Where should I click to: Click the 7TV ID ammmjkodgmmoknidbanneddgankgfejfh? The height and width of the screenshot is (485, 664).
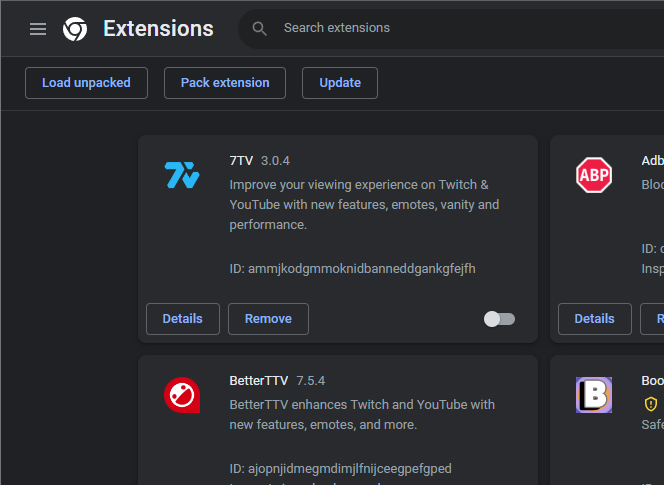coord(352,269)
